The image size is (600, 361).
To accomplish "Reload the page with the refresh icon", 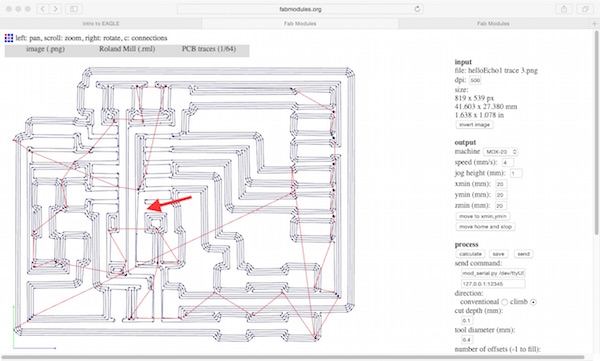I will coord(417,9).
